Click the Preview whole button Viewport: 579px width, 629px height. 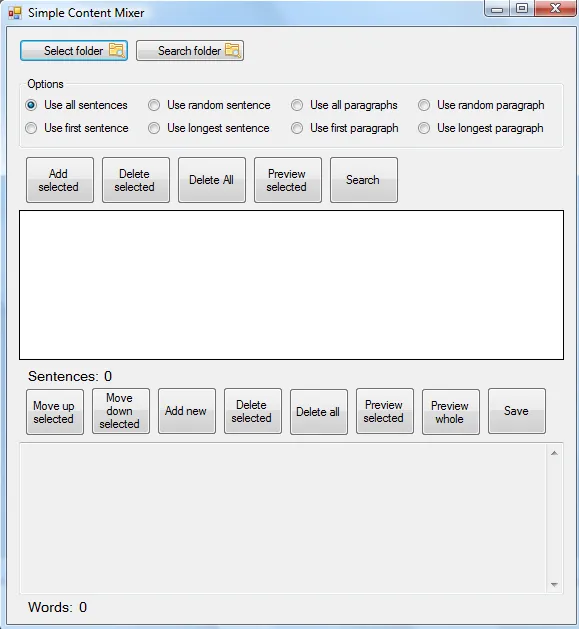pyautogui.click(x=451, y=412)
